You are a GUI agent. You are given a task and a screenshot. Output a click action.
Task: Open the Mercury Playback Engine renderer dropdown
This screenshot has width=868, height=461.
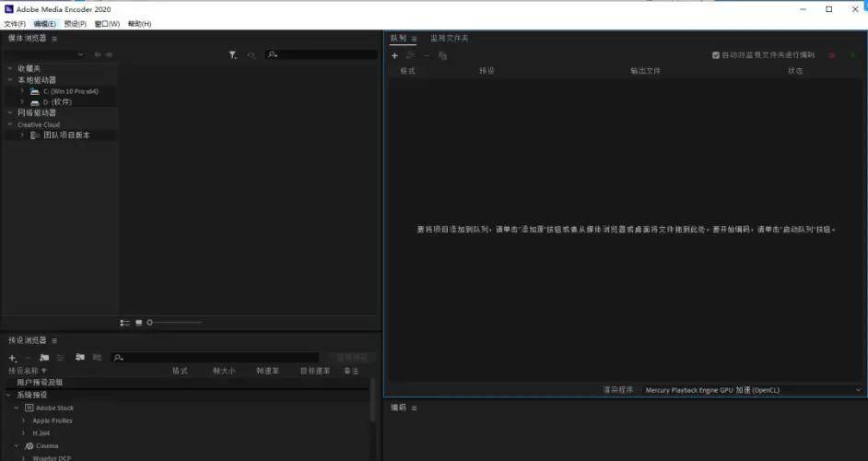[x=753, y=390]
